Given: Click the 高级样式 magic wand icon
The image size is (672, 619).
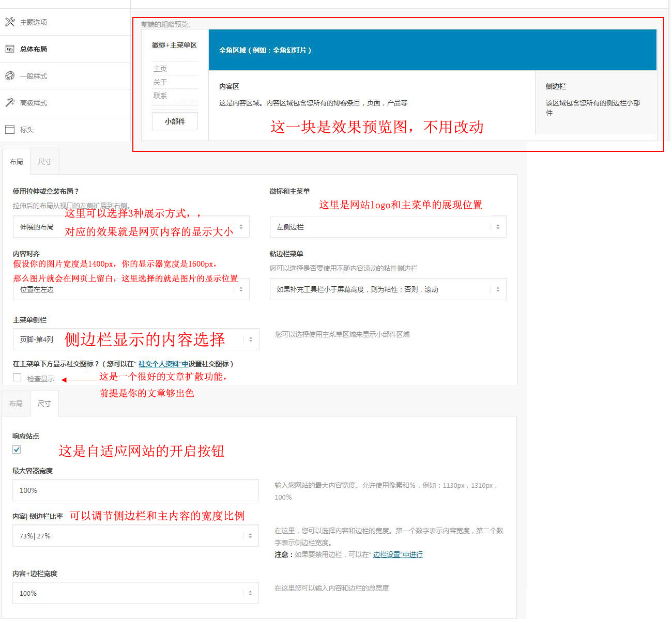Looking at the screenshot, I should tap(10, 102).
